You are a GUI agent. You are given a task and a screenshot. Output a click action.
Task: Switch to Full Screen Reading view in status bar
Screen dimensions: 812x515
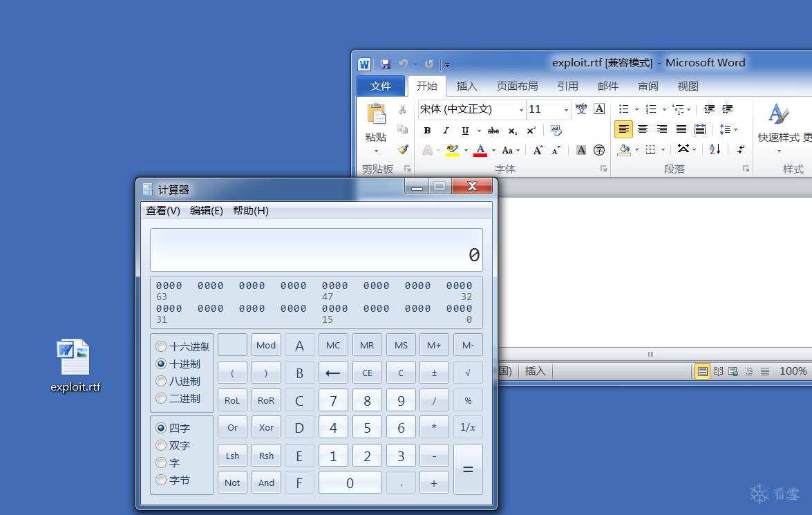[718, 371]
